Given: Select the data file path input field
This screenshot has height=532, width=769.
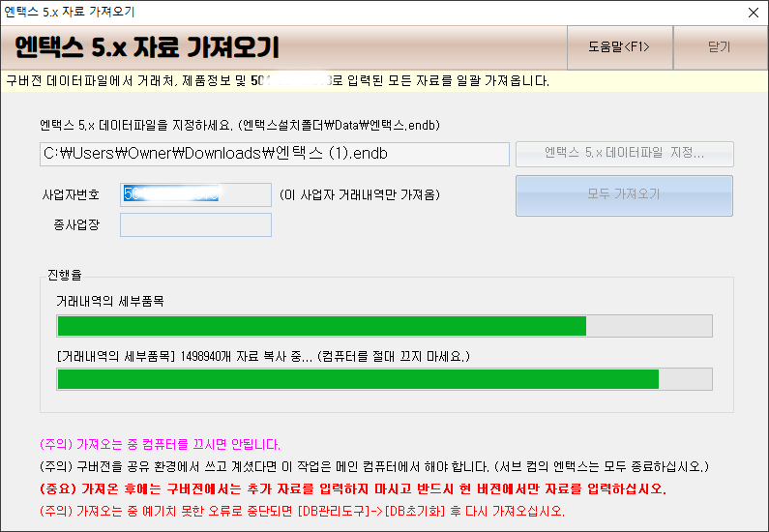Looking at the screenshot, I should (x=275, y=154).
